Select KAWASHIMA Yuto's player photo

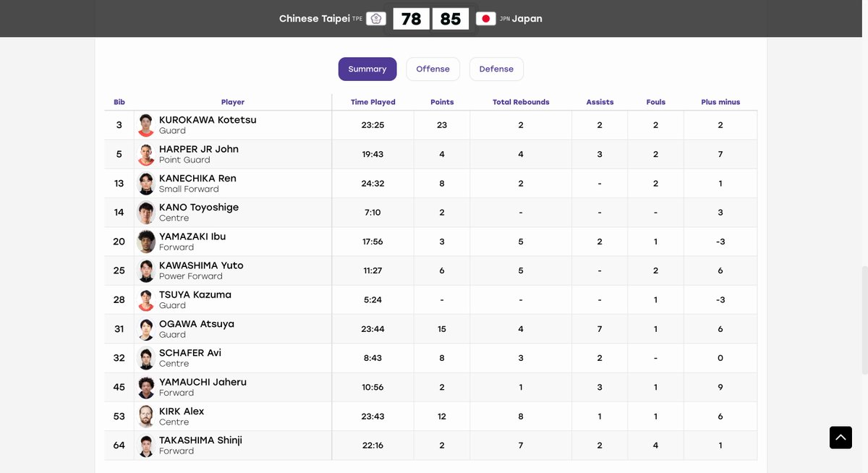pos(146,270)
